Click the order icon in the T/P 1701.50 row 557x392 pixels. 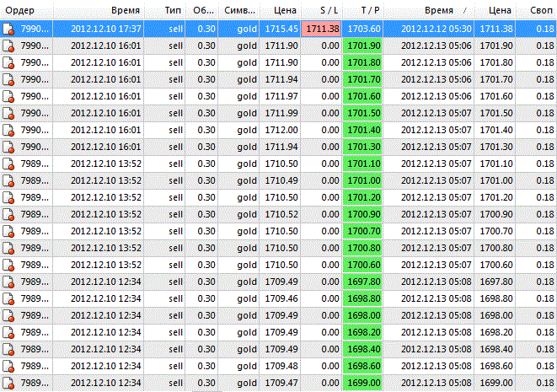pyautogui.click(x=8, y=114)
